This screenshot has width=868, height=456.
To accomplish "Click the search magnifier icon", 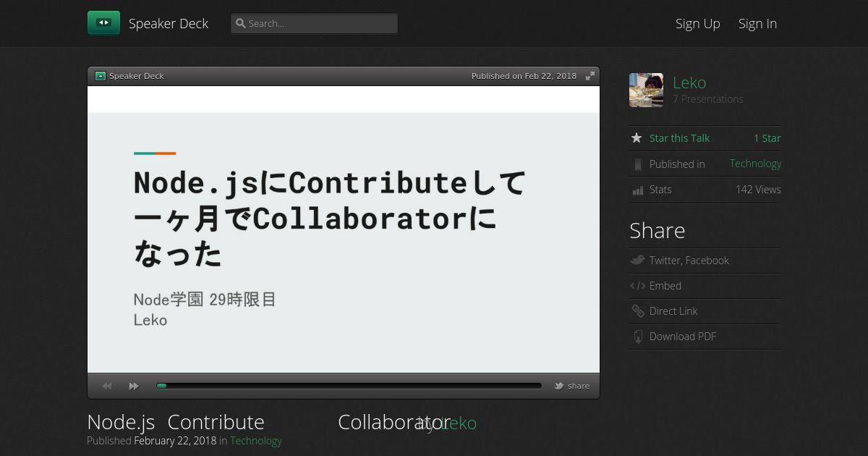I will tap(241, 23).
